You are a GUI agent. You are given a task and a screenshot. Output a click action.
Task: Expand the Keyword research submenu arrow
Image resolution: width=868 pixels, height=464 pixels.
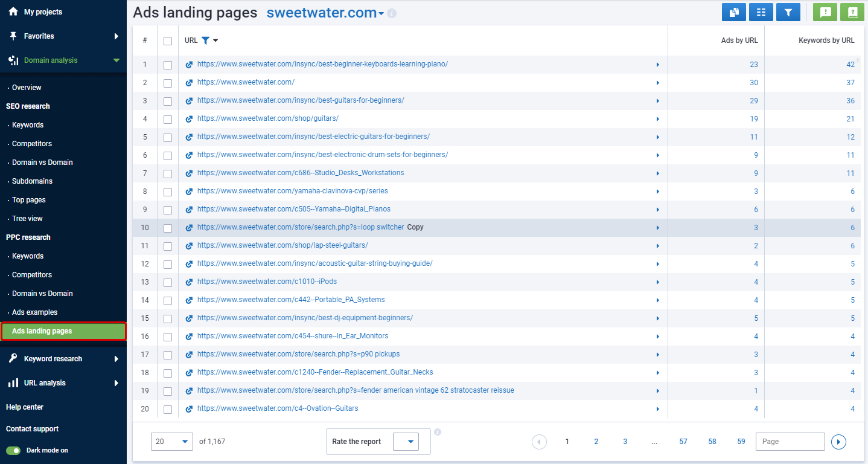click(x=116, y=359)
